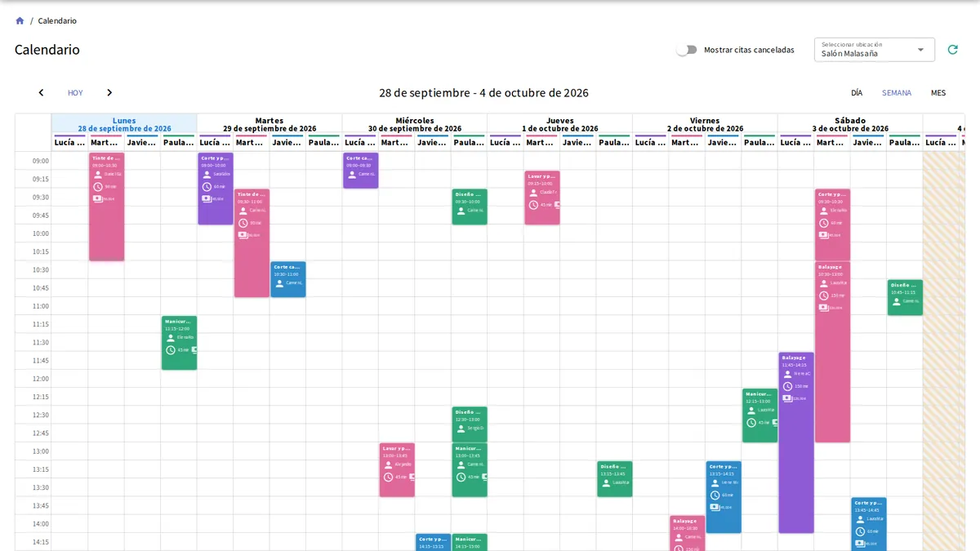
Task: Click clock icon on Monday 11:15 Manicura appointment
Action: [171, 350]
